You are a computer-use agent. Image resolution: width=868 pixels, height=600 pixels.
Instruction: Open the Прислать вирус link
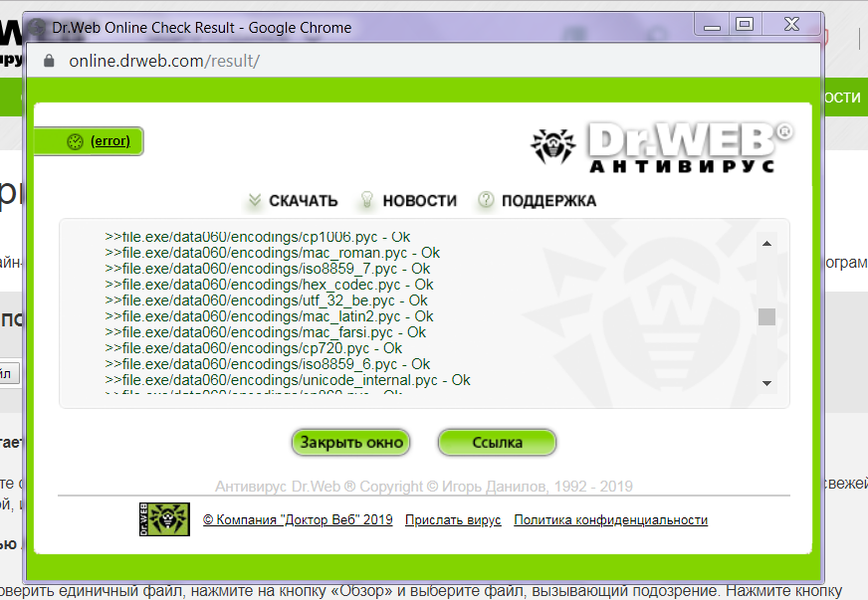(453, 519)
